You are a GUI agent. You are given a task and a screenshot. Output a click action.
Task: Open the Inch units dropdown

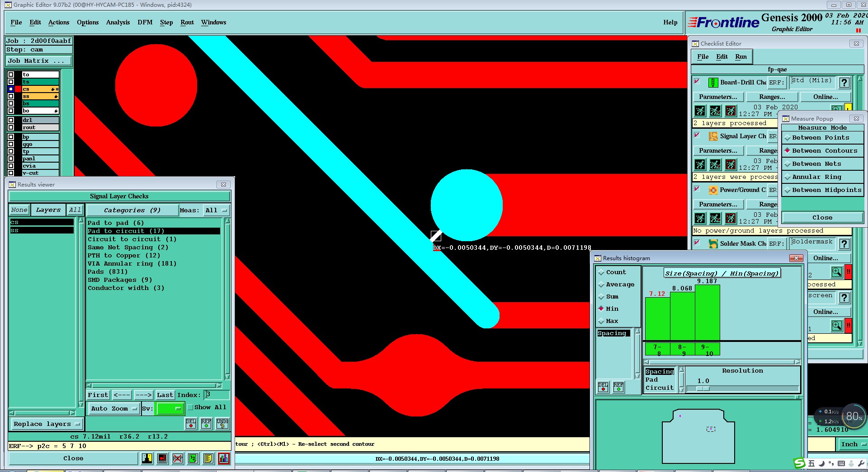(853, 444)
